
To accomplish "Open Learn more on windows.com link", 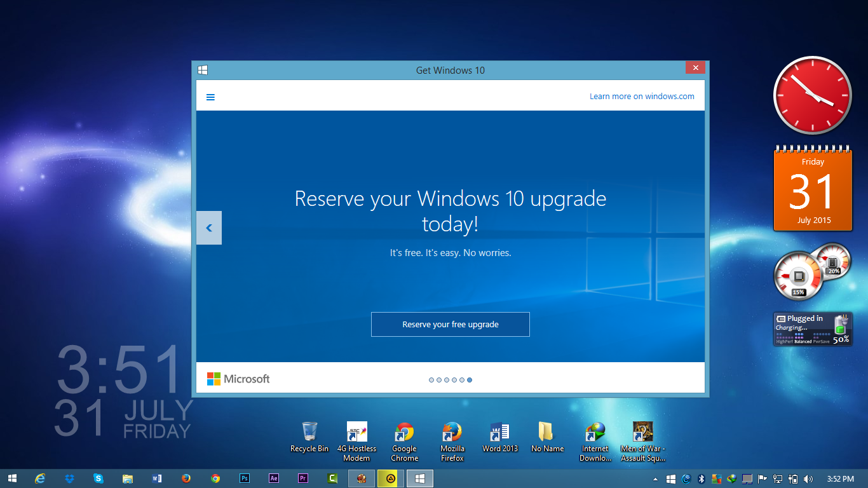I will tap(642, 97).
